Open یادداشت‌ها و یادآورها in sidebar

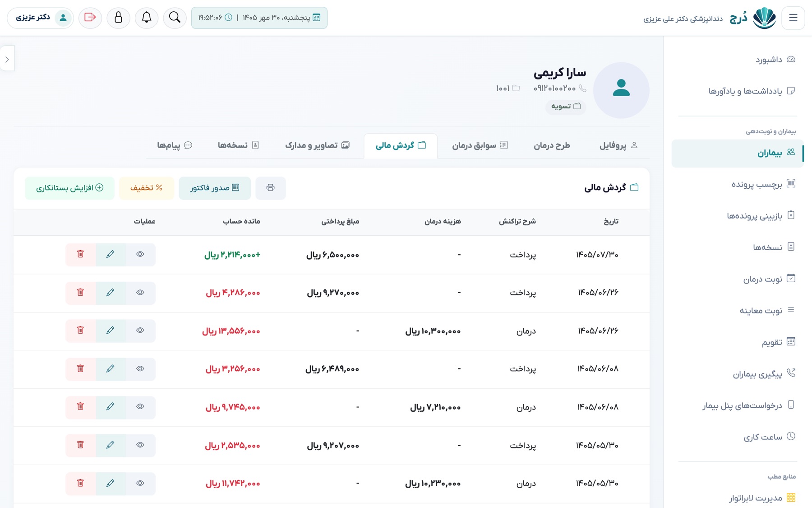[x=737, y=91]
